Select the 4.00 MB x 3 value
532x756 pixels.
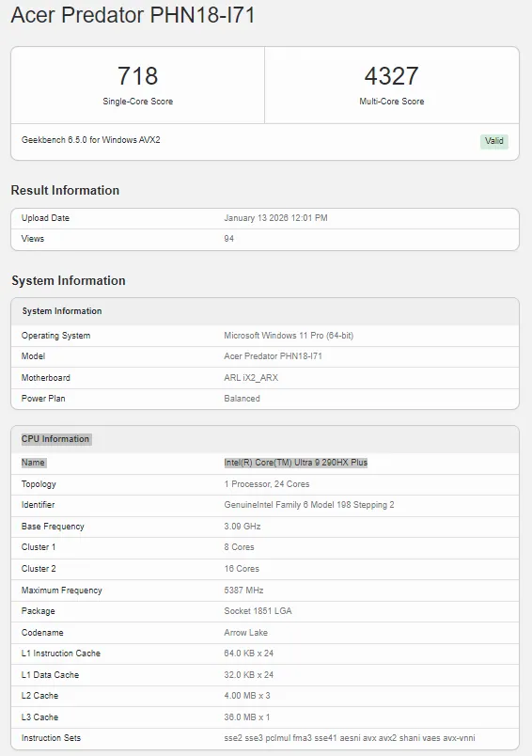pyautogui.click(x=247, y=696)
